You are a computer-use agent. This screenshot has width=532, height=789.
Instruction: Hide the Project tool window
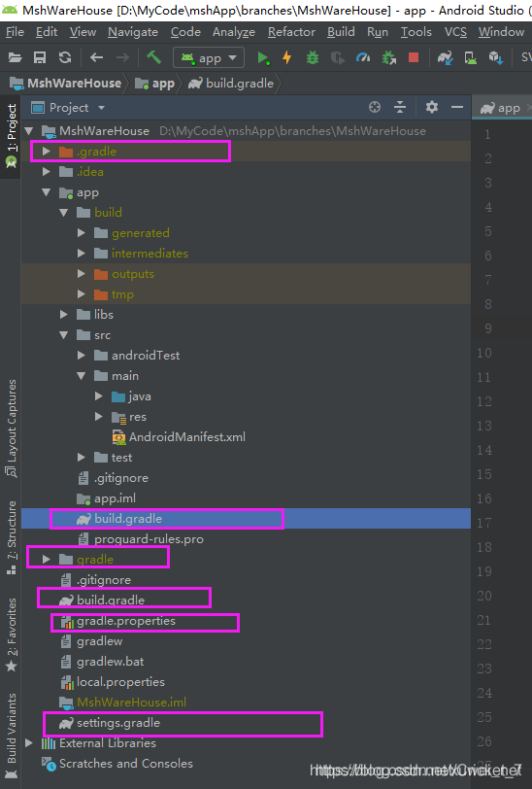[x=457, y=107]
